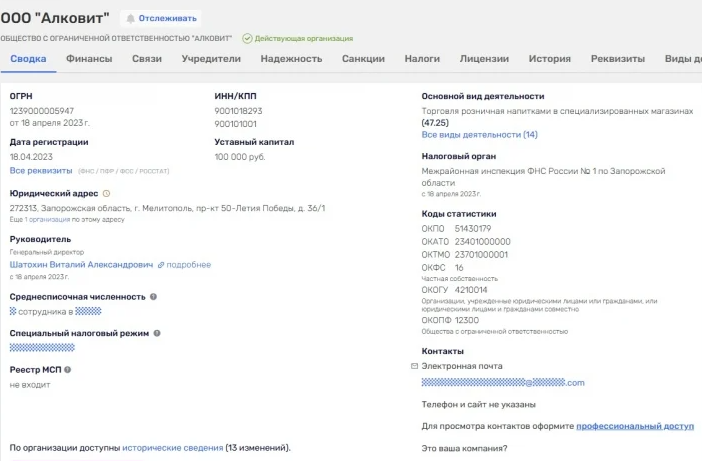This screenshot has height=461, width=702.
Task: Click the help icon near Среднесписочная численность
Action: point(153,297)
